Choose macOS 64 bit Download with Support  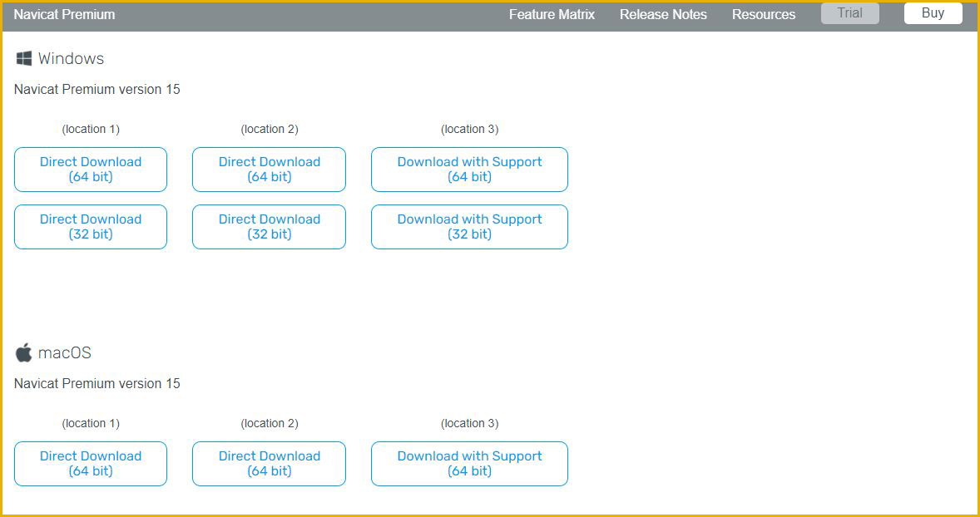469,463
